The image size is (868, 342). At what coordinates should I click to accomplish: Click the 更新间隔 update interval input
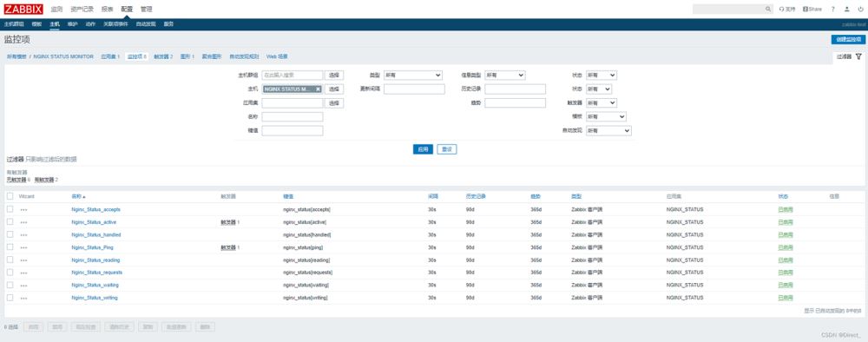[x=414, y=89]
